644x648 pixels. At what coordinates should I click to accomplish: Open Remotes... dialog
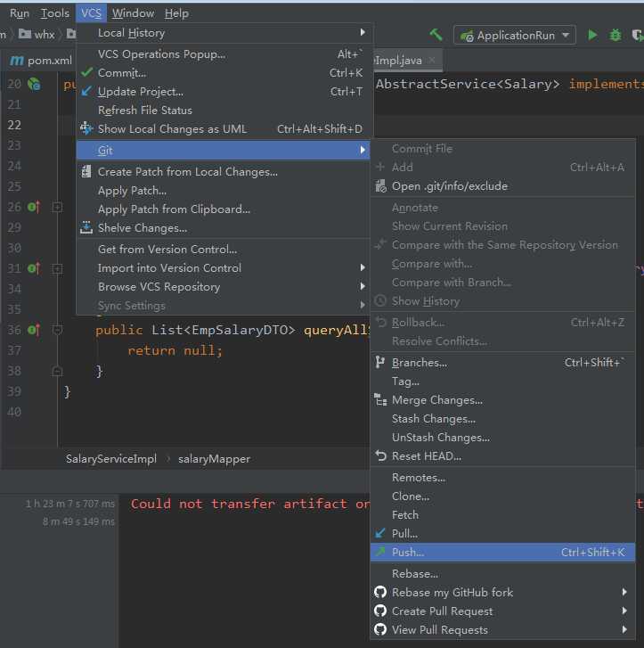(x=502, y=478)
